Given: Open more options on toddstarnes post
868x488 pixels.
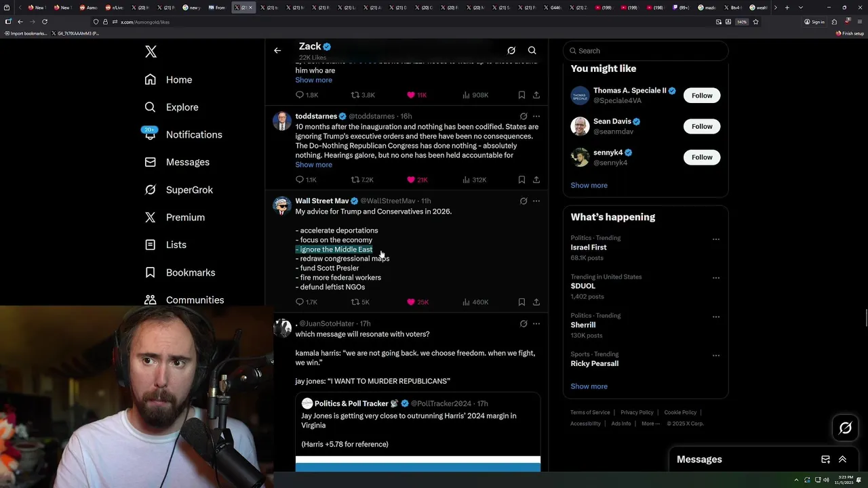Looking at the screenshot, I should pos(536,116).
